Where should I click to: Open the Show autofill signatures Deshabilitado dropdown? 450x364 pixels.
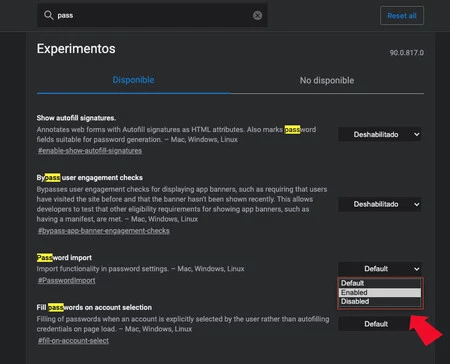tap(380, 135)
